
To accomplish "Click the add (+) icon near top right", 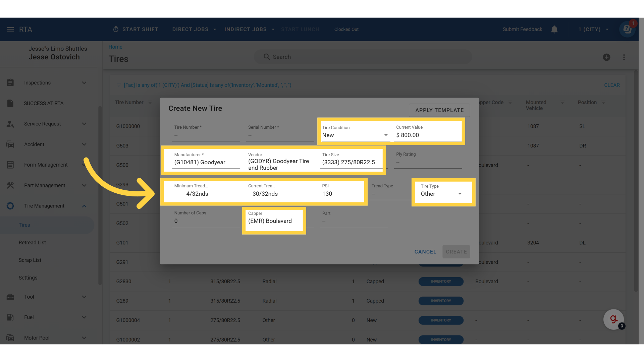I will tap(607, 57).
